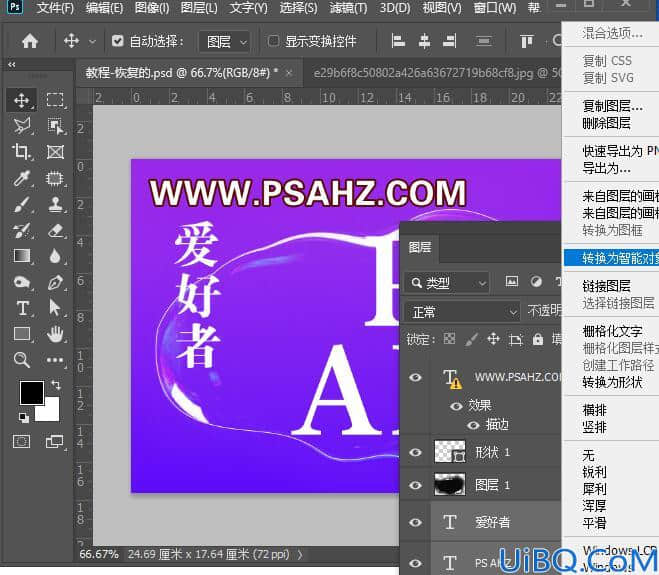Screen dimensions: 659x575
Task: Select the Move tool in toolbox
Action: click(x=21, y=100)
